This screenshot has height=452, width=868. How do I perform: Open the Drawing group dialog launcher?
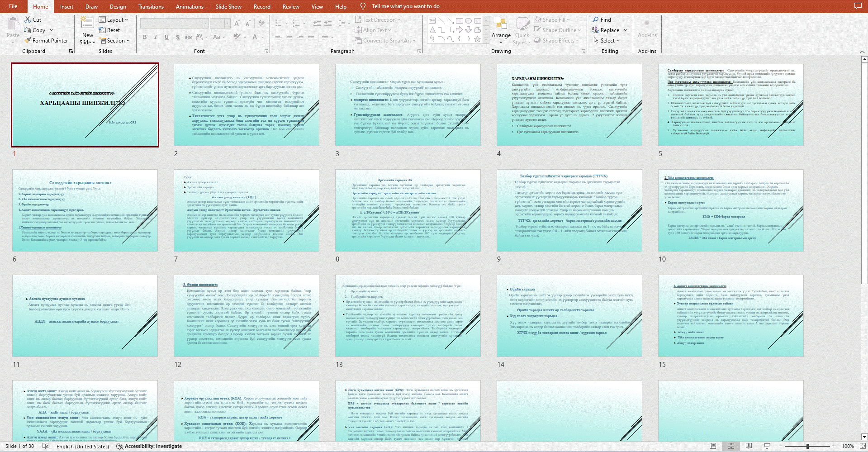(x=583, y=51)
